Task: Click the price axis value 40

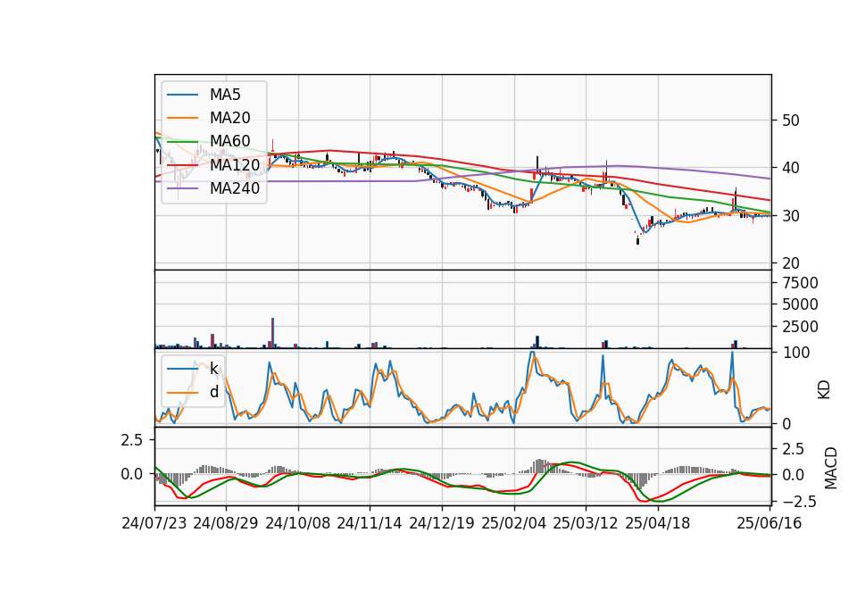Action: point(790,168)
